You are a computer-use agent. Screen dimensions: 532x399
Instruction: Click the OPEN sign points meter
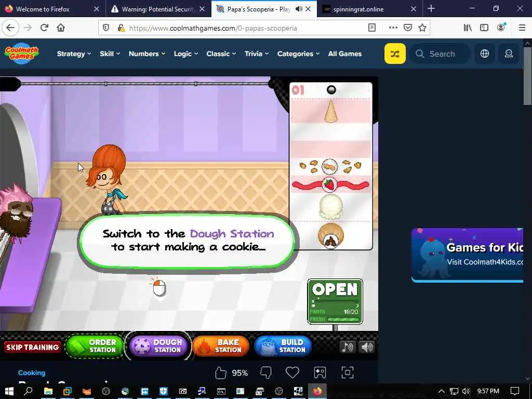335,312
